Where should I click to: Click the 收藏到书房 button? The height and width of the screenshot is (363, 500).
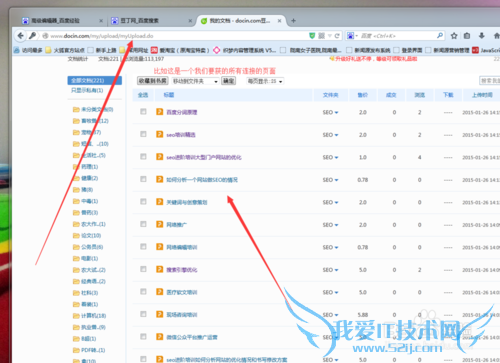152,81
